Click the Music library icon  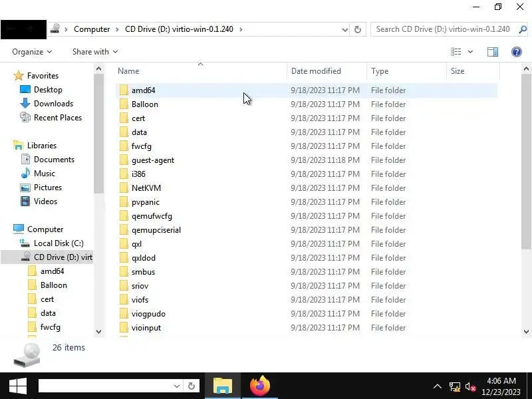click(25, 173)
